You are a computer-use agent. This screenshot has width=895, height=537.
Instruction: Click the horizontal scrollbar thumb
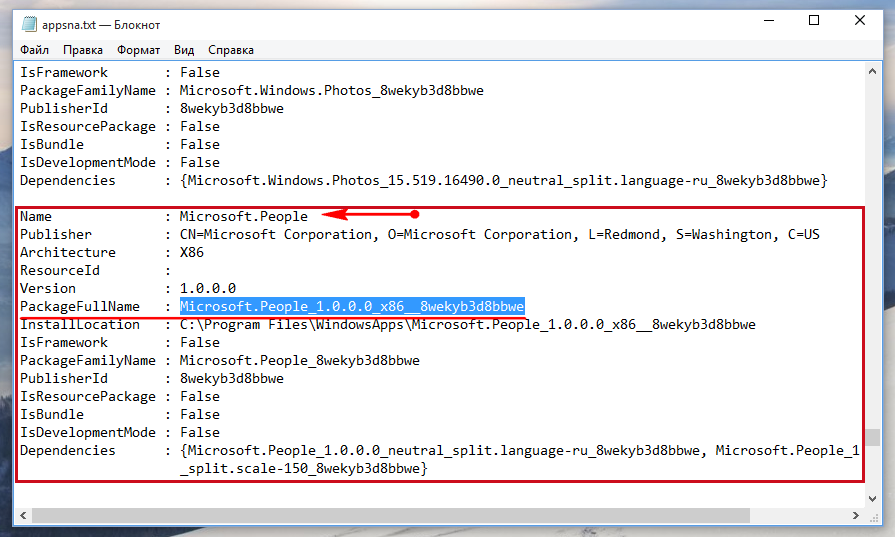pos(390,515)
